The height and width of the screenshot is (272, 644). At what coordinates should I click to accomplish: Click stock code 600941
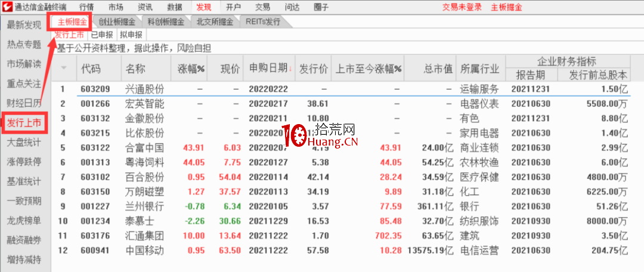95,251
